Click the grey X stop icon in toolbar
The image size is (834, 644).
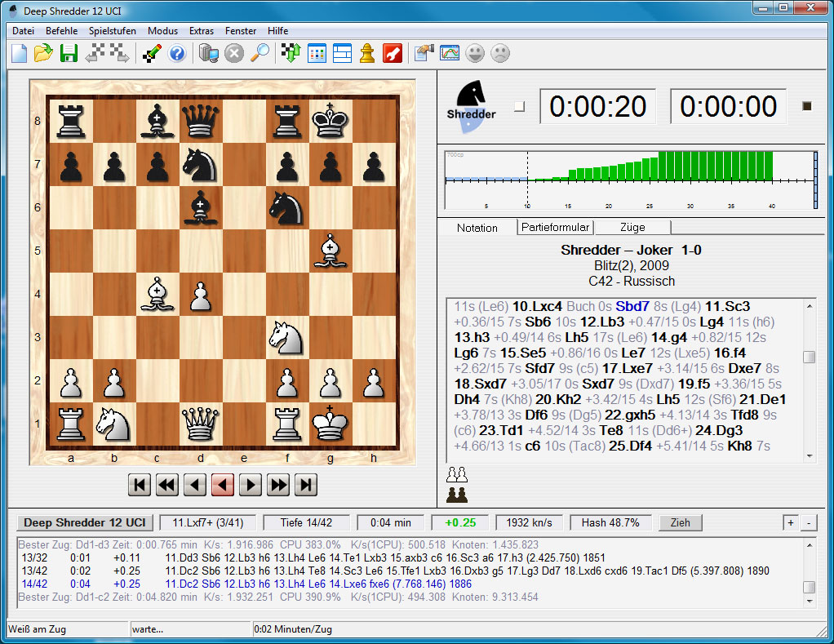pyautogui.click(x=234, y=53)
